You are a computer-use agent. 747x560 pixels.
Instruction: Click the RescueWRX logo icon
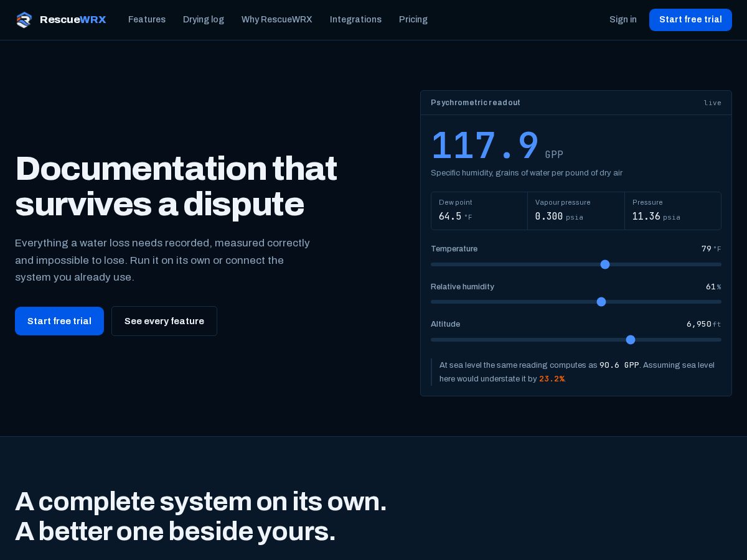point(24,20)
